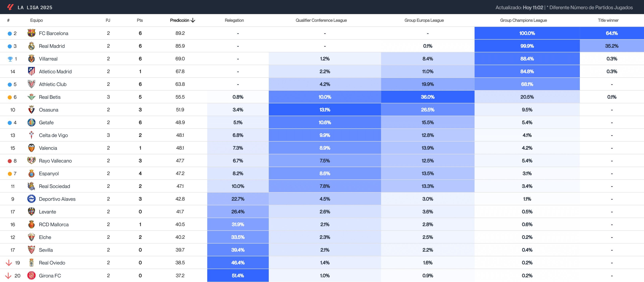Click the Atletico Madrid crest
Viewport: 644px width, 282px height.
point(31,71)
